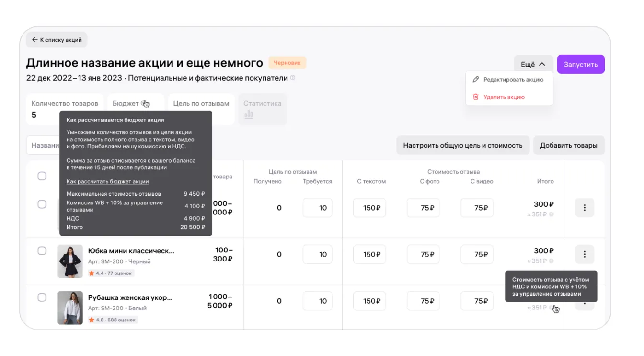Check the box for Юбка мини классическая

tap(42, 251)
